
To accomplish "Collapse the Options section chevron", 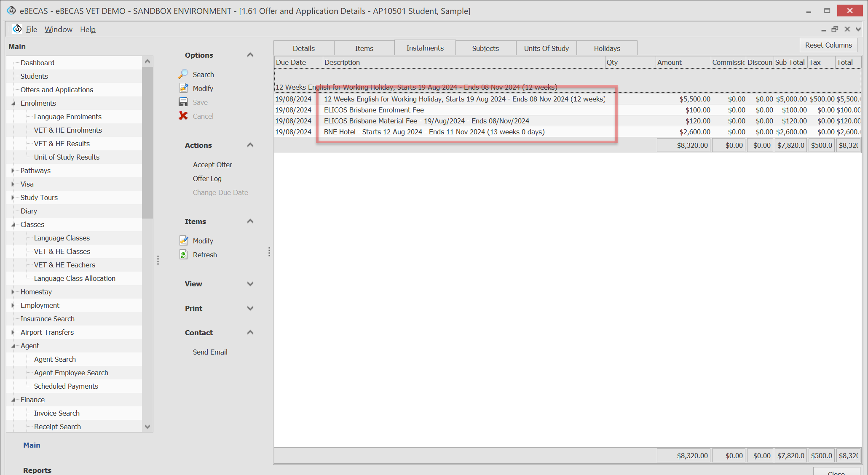I will pyautogui.click(x=250, y=55).
